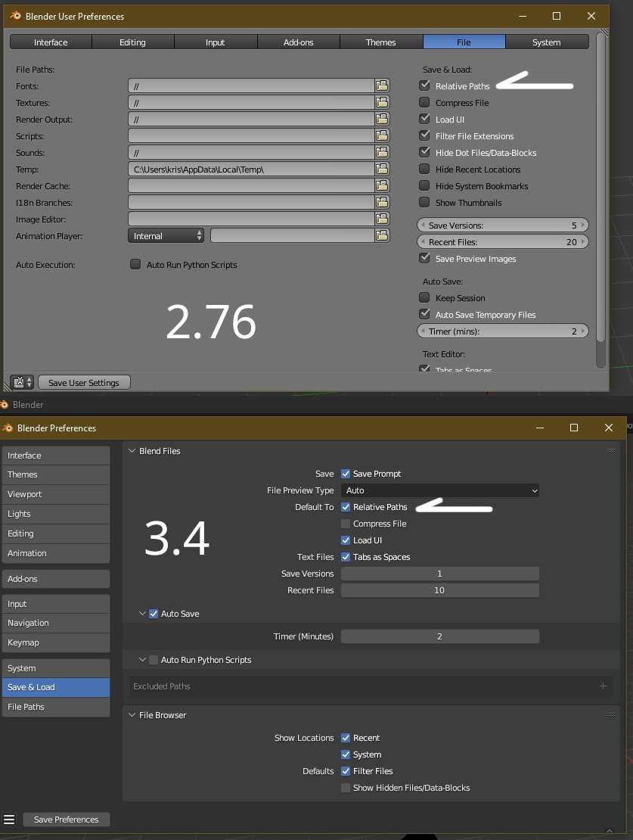Image resolution: width=633 pixels, height=840 pixels.
Task: Enable Show Thumbnails checkbox
Action: tap(425, 202)
